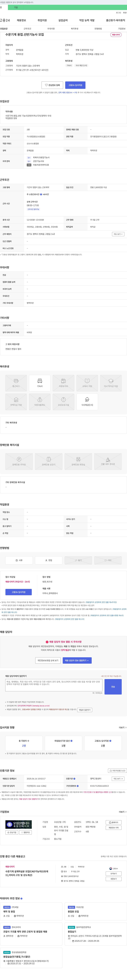Click the 서류 screening step box
This screenshot has height=980, width=127.
pyautogui.click(x=19, y=560)
